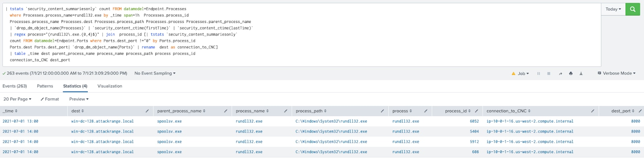Stop the search job
This screenshot has width=644, height=158.
pyautogui.click(x=549, y=73)
